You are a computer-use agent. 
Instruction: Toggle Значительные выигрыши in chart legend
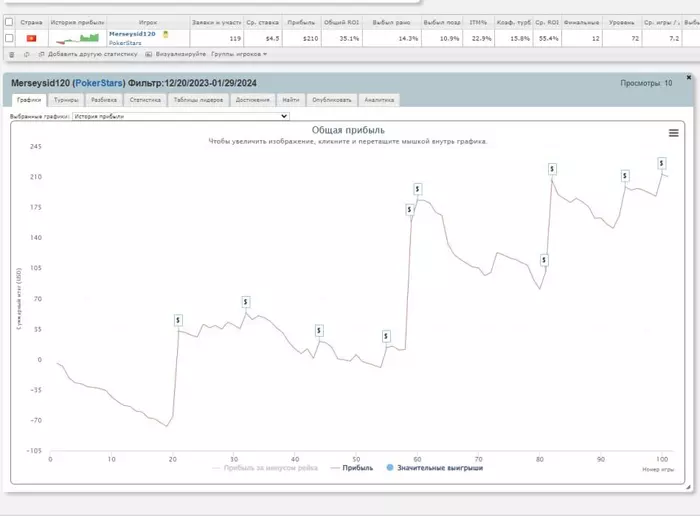pos(435,468)
